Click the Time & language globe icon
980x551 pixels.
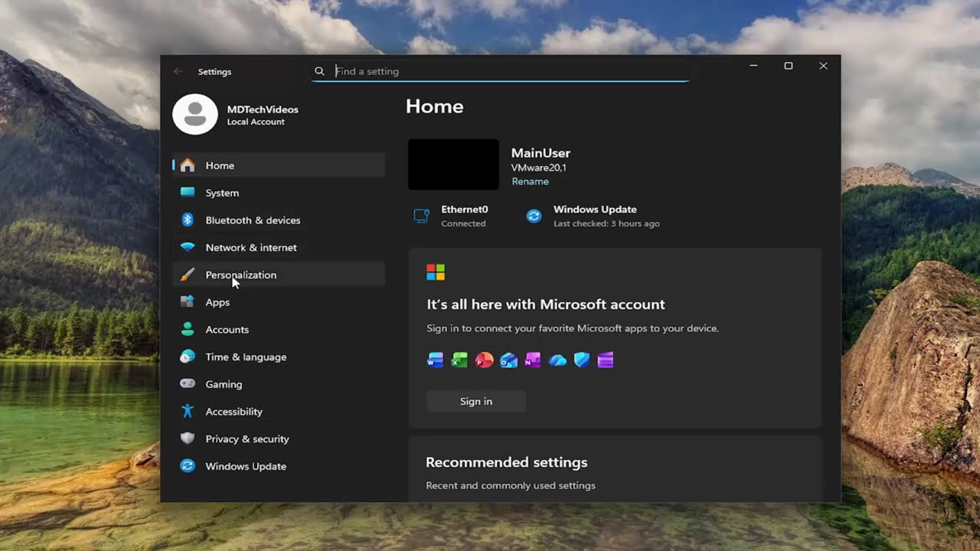(188, 357)
